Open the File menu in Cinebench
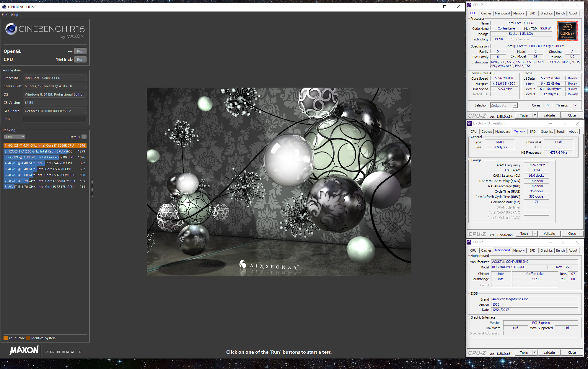The image size is (588, 369). 4,15
